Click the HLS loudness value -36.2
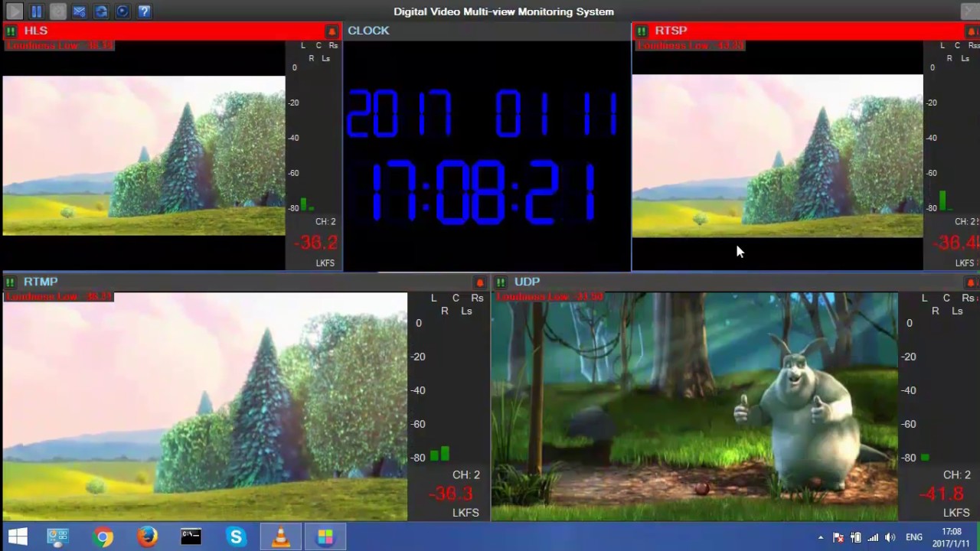 [x=315, y=243]
